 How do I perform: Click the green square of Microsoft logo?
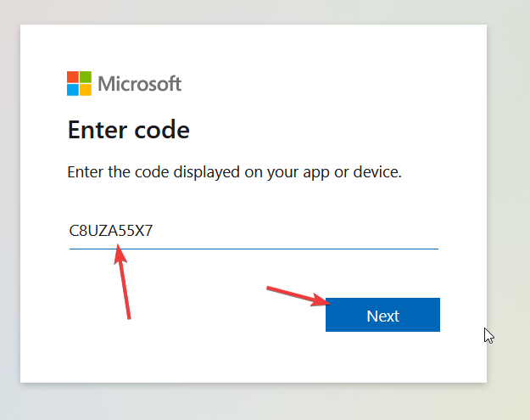click(x=86, y=77)
